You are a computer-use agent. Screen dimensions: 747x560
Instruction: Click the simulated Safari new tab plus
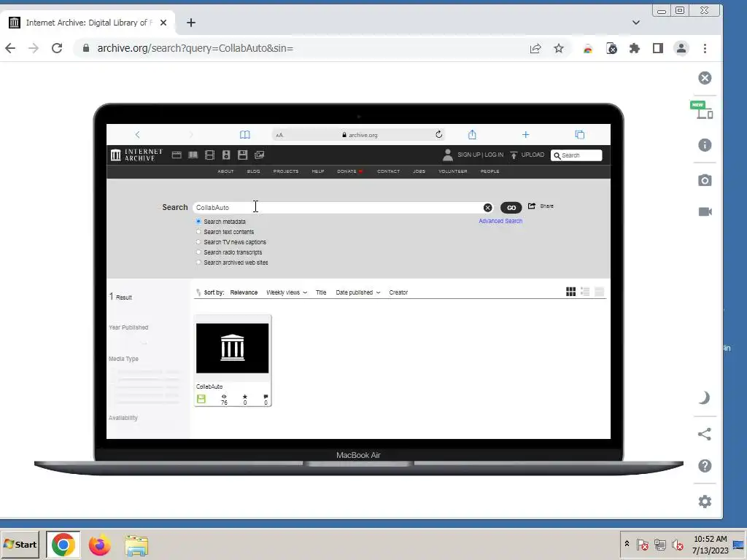point(525,135)
